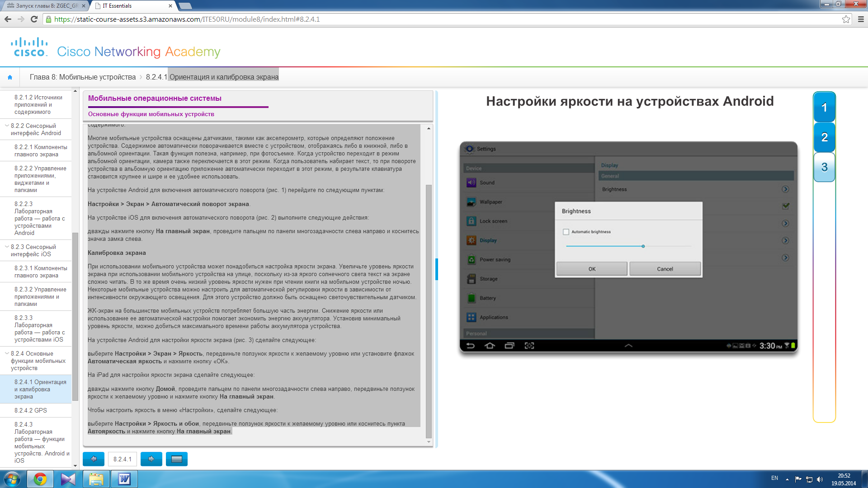
Task: Click the browser back arrow
Action: (8, 19)
